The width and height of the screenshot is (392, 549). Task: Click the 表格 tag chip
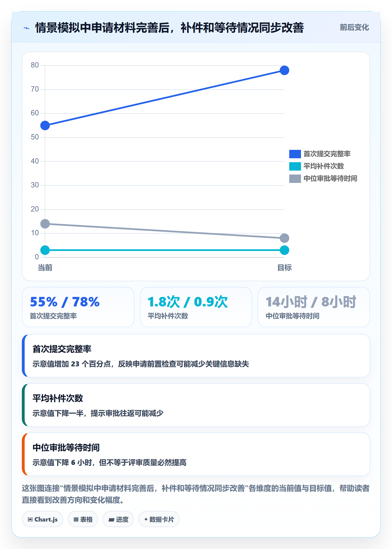point(83,519)
